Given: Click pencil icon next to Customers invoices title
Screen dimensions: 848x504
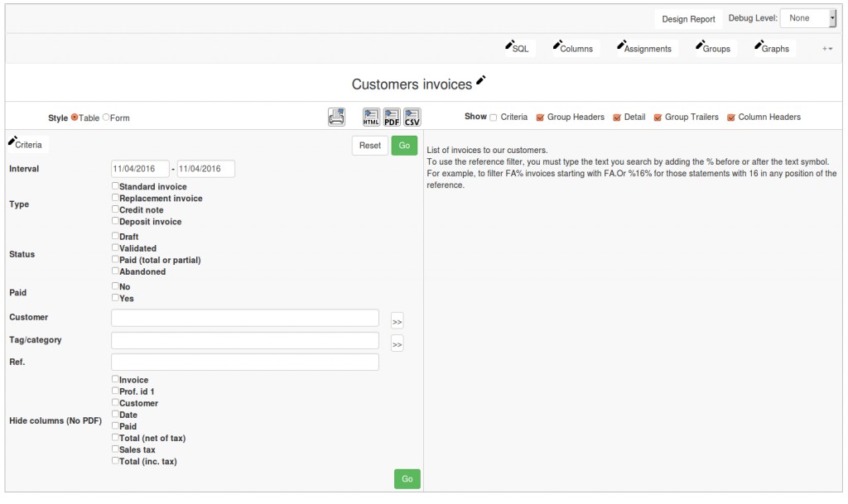Looking at the screenshot, I should pos(481,81).
